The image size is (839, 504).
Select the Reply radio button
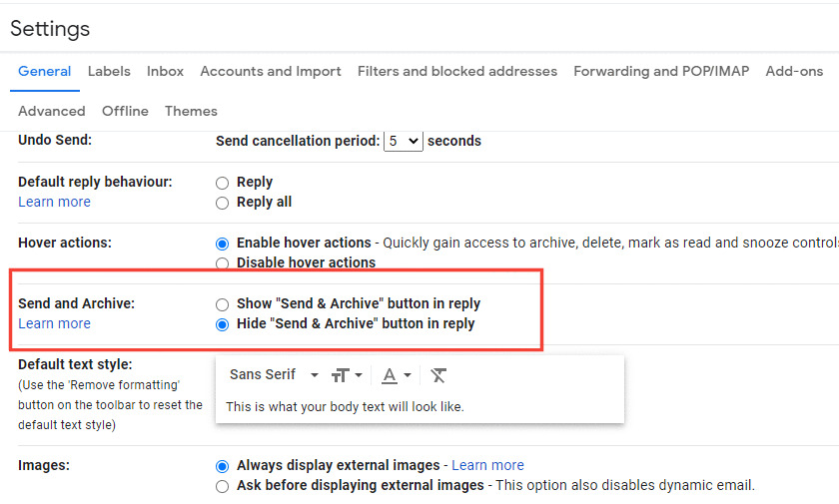pos(222,183)
